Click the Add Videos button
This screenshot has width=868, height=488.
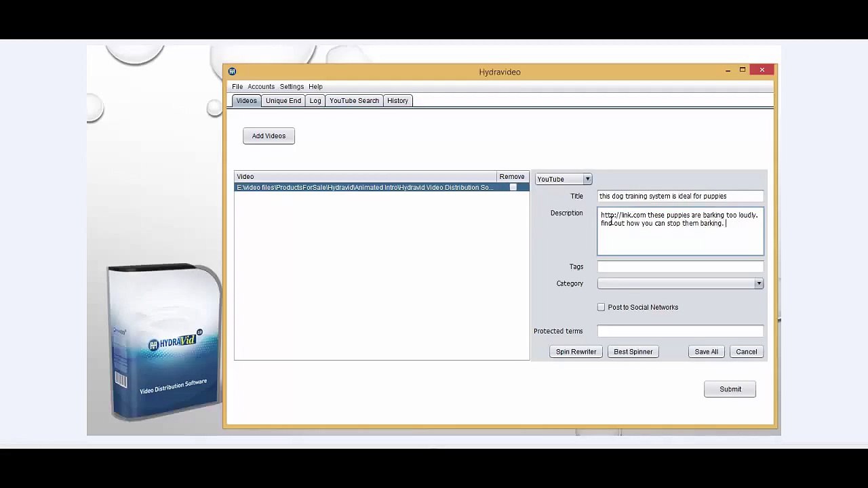(x=269, y=136)
